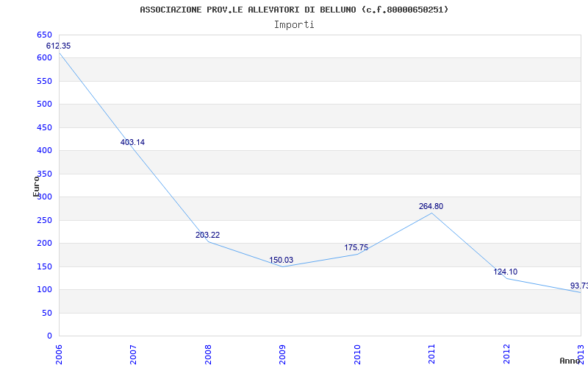Click the 2011 x-axis year label
The width and height of the screenshot is (588, 368).
(431, 354)
